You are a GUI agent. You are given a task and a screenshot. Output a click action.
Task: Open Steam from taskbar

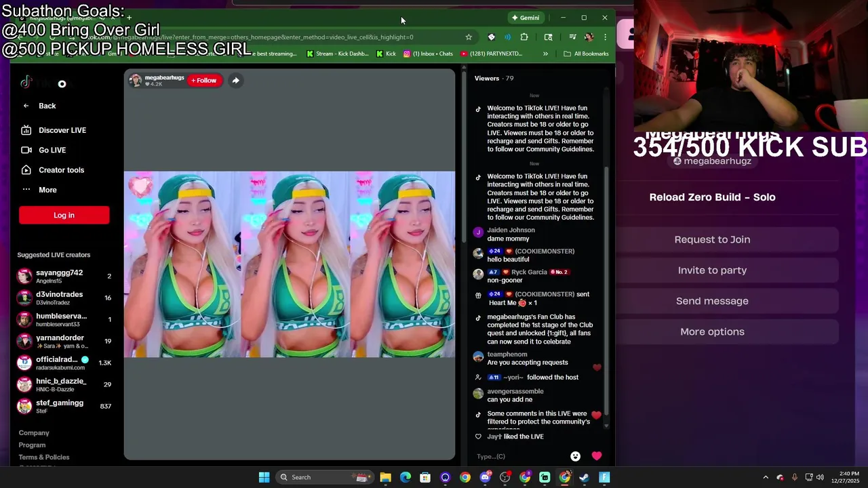pyautogui.click(x=584, y=477)
